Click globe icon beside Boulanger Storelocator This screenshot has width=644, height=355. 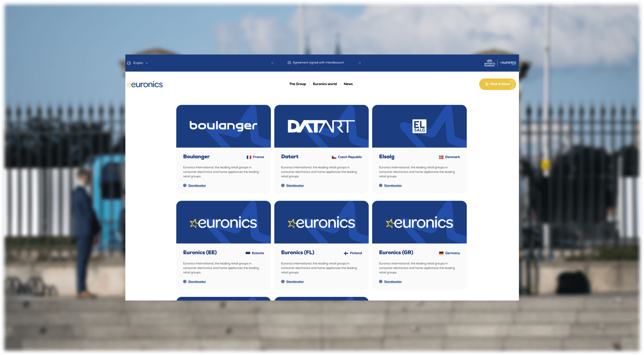(x=185, y=186)
